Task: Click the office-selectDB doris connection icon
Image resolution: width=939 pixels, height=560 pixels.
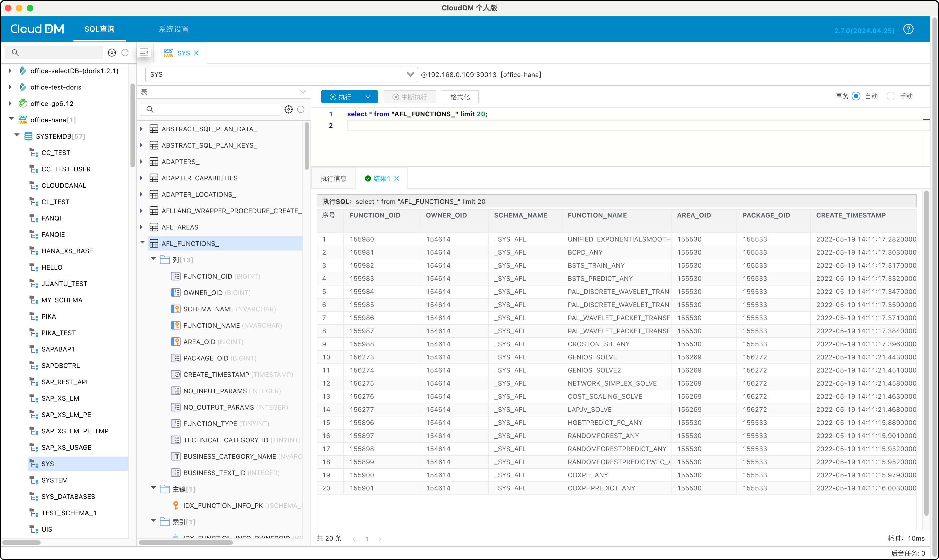Action: [x=23, y=71]
